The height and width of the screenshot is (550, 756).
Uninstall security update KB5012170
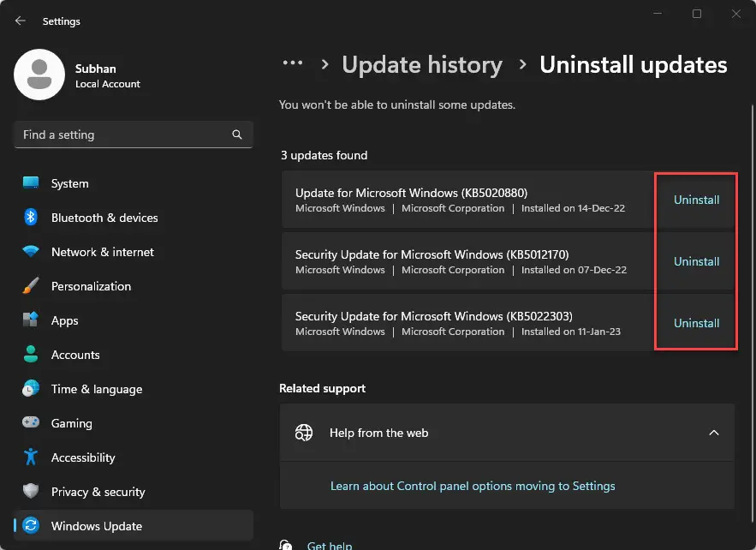pyautogui.click(x=696, y=261)
